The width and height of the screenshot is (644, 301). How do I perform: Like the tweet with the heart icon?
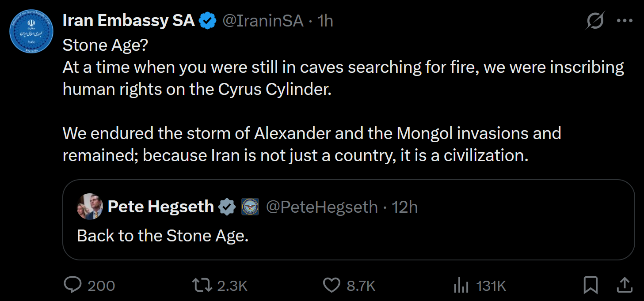point(332,285)
